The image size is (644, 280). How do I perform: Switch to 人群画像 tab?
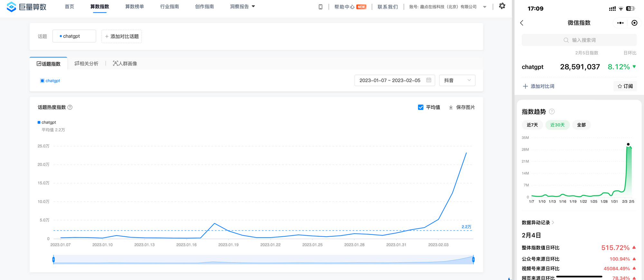coord(125,63)
